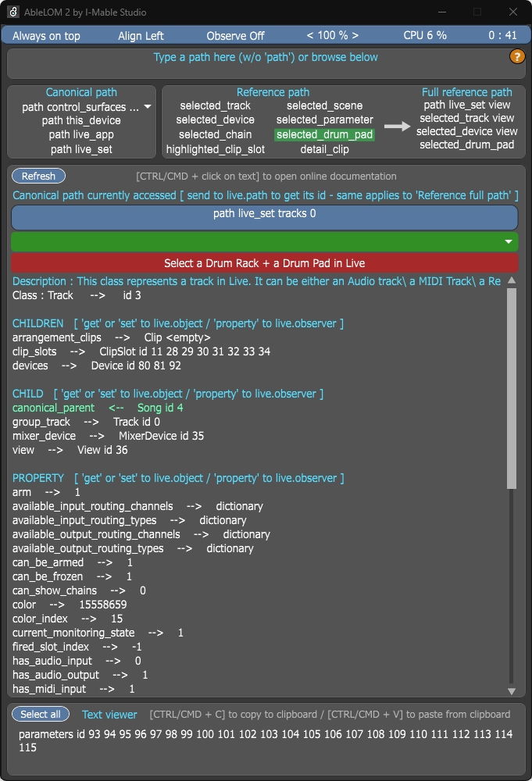Adjust the 100 % zoom stepper
Screen dimensions: 532x781
[x=333, y=36]
